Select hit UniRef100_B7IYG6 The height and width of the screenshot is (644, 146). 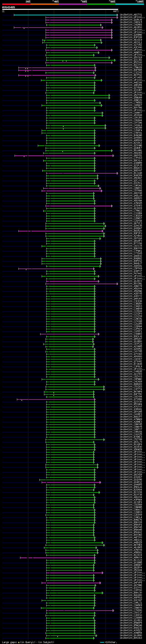(x=131, y=244)
